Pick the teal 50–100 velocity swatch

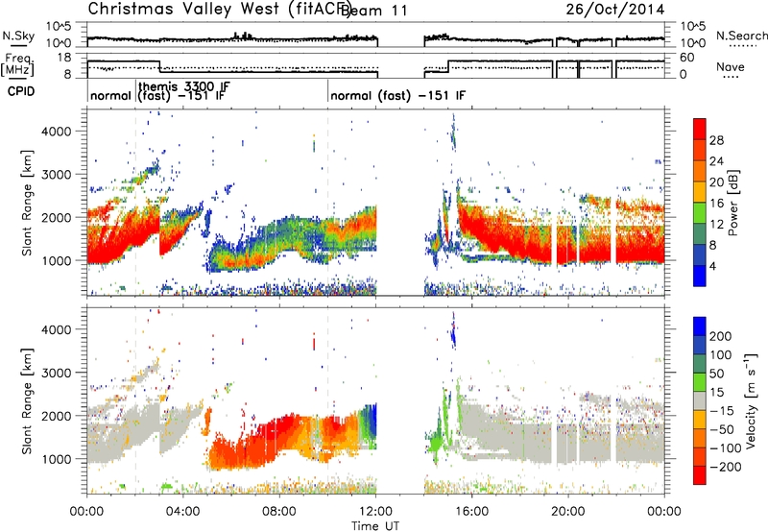tap(700, 364)
